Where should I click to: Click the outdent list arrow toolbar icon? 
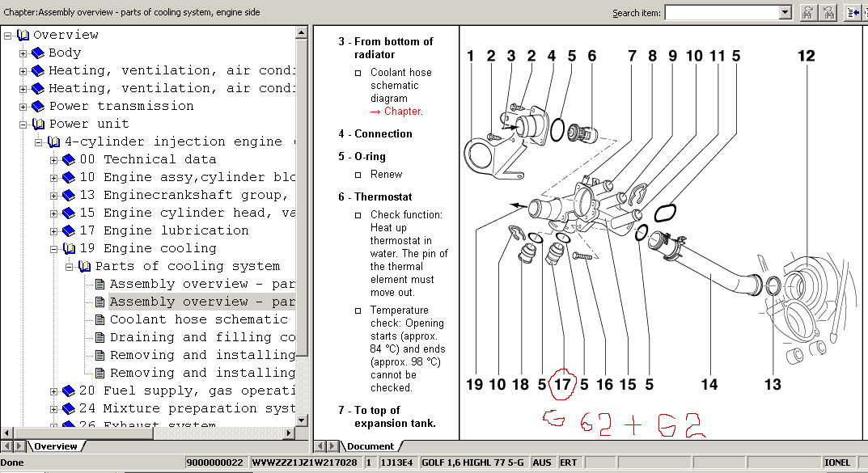853,12
